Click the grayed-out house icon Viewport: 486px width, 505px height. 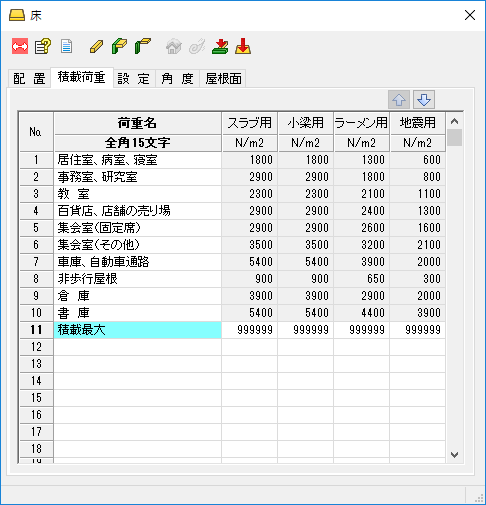click(174, 46)
